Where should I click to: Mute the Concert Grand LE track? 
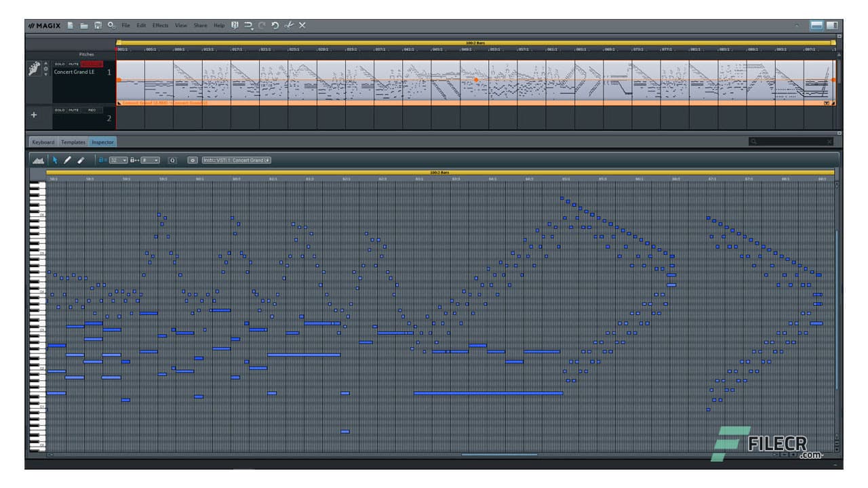tap(73, 64)
